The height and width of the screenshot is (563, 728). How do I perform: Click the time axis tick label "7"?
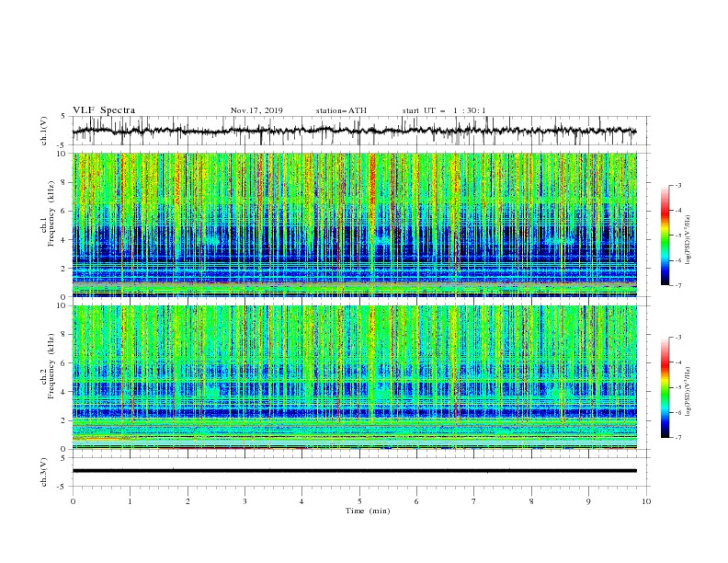pyautogui.click(x=474, y=501)
